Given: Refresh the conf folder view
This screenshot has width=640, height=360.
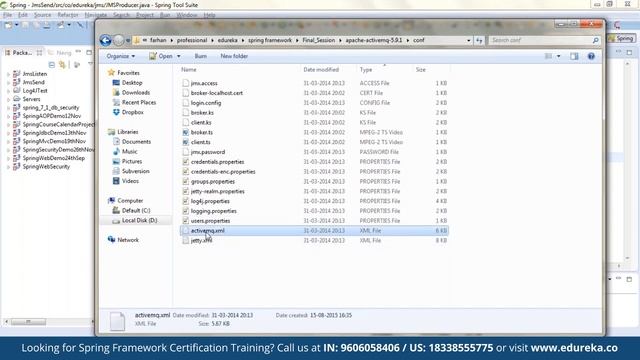Looking at the screenshot, I should tap(479, 40).
